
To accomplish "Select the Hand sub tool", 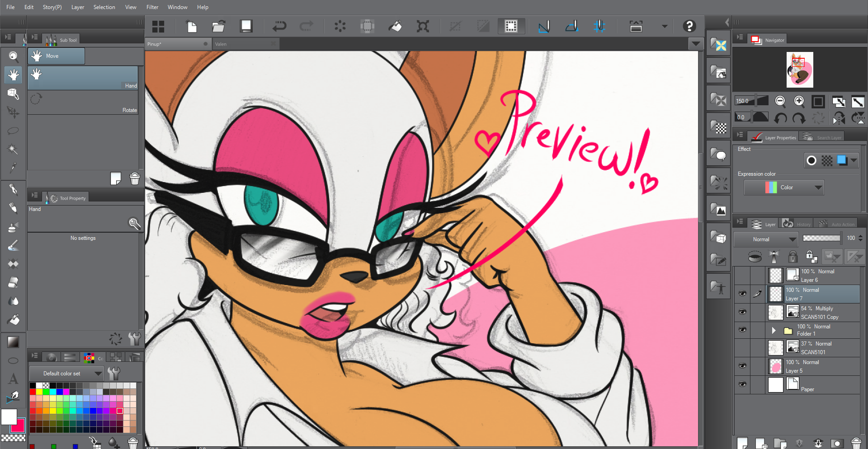I will point(83,78).
